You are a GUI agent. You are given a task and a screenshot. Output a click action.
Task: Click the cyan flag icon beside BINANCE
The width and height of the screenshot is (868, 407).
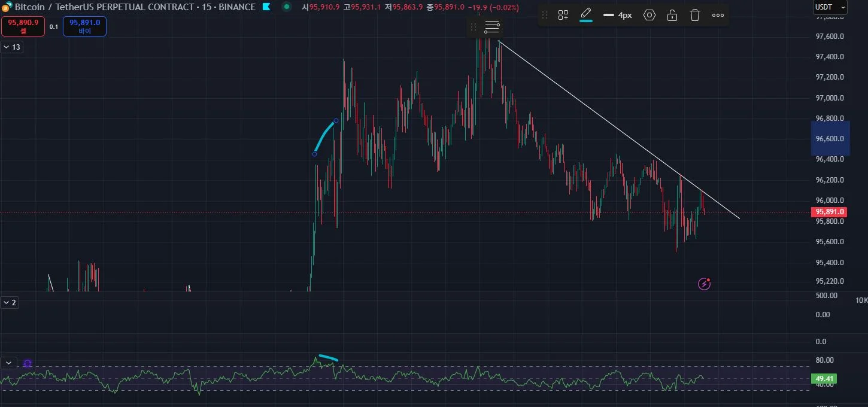point(266,7)
